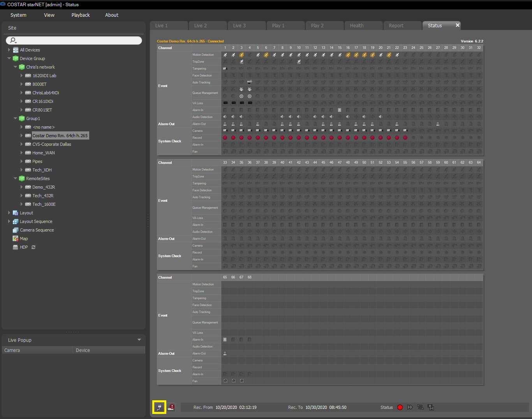The width and height of the screenshot is (532, 419).
Task: Click the Layout grid icon in the tree
Action: (x=16, y=213)
